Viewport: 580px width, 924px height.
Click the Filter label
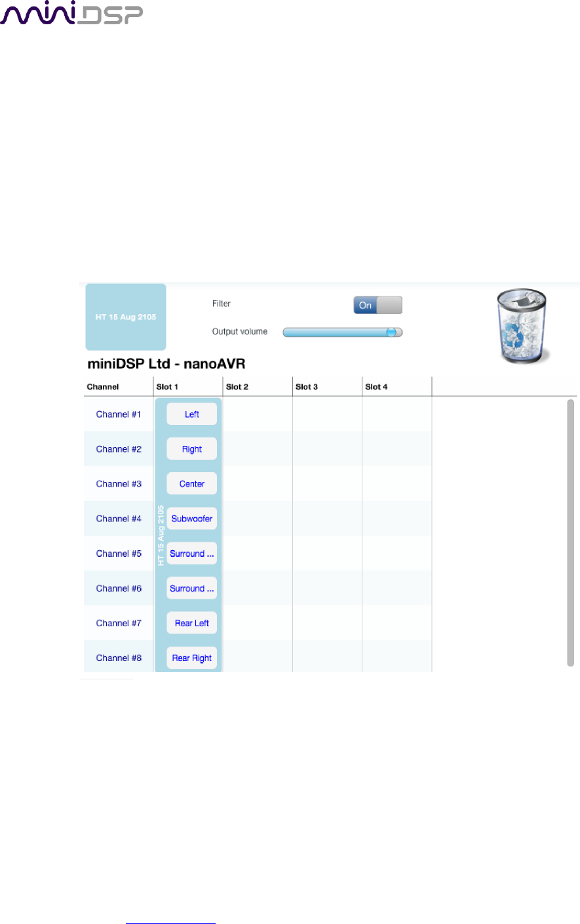click(x=222, y=304)
